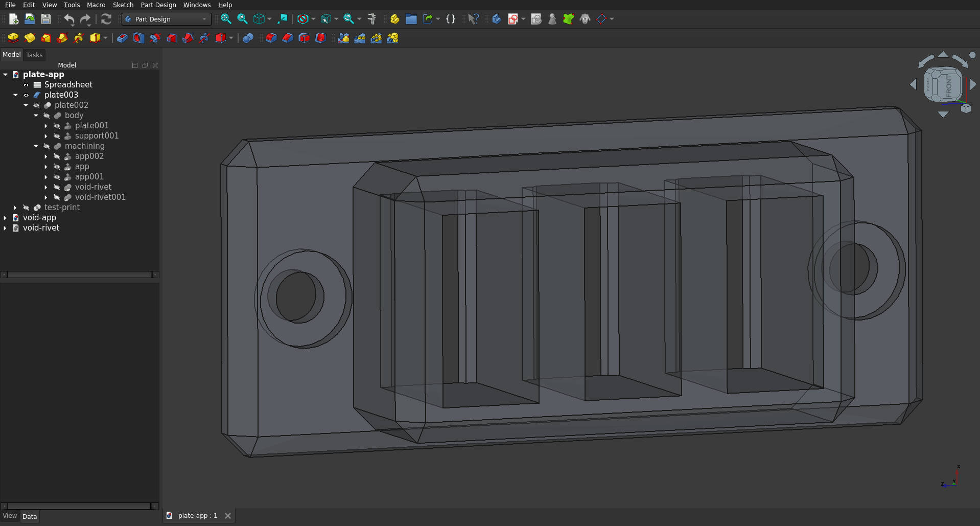Select the Pocket tool icon
The image size is (980, 526).
point(122,38)
